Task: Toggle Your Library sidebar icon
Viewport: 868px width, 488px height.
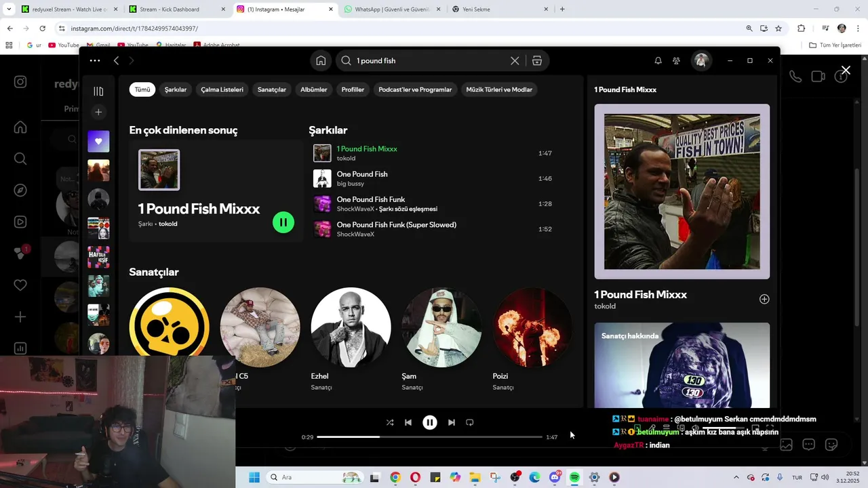Action: point(98,91)
